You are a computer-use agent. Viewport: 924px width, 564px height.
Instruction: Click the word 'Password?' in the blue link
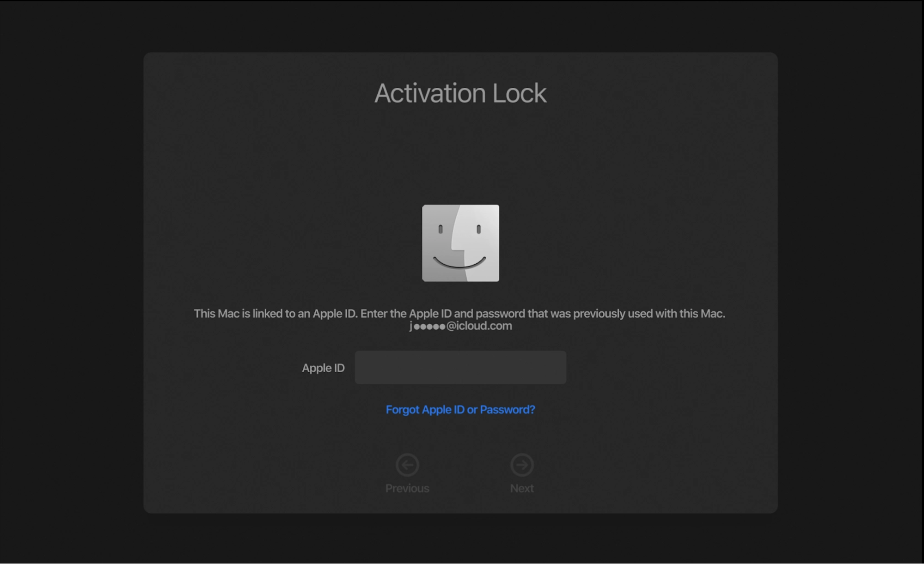click(x=508, y=410)
